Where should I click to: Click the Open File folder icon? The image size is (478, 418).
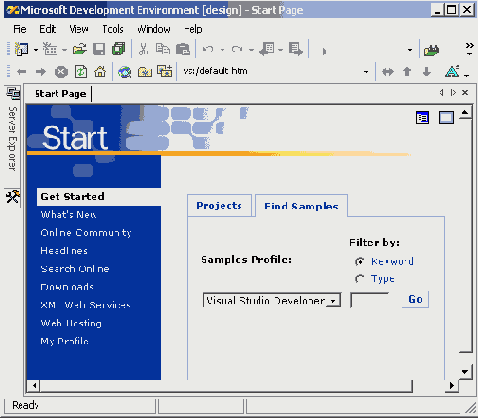(x=80, y=49)
